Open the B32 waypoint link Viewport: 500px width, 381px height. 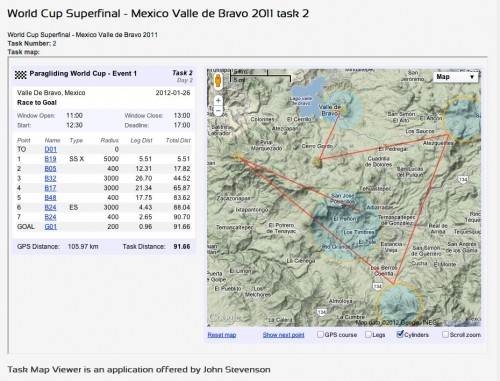pos(50,178)
